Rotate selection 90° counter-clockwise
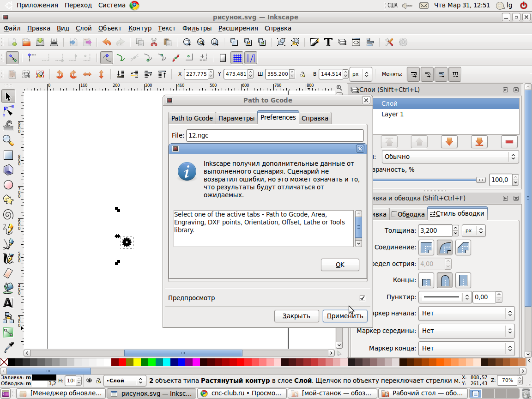The height and width of the screenshot is (399, 532). pyautogui.click(x=60, y=74)
